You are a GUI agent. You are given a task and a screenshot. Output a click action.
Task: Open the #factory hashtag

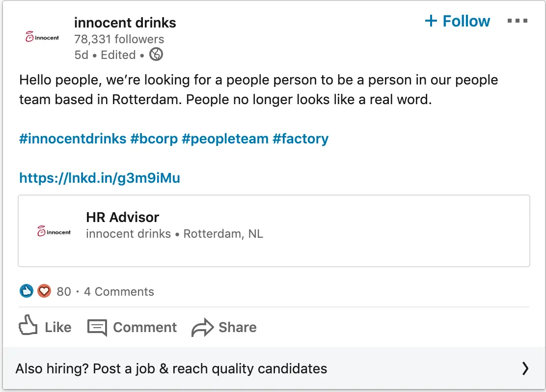[x=300, y=139]
